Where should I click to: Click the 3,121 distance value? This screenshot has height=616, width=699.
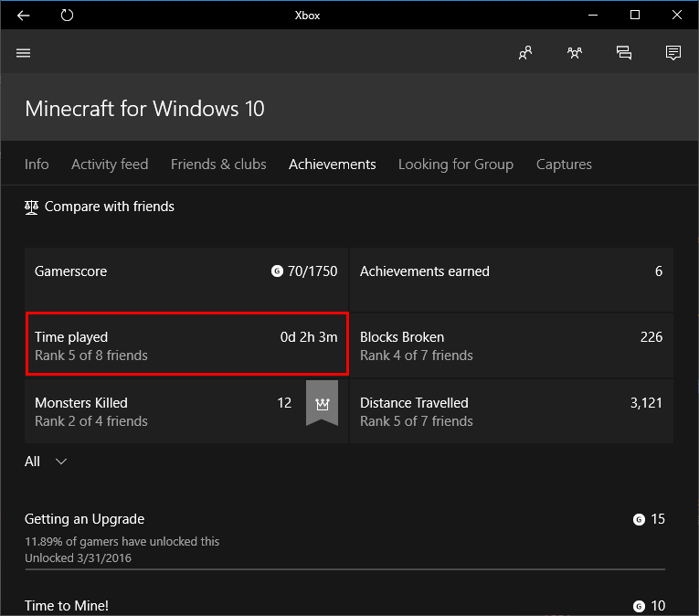tap(646, 403)
